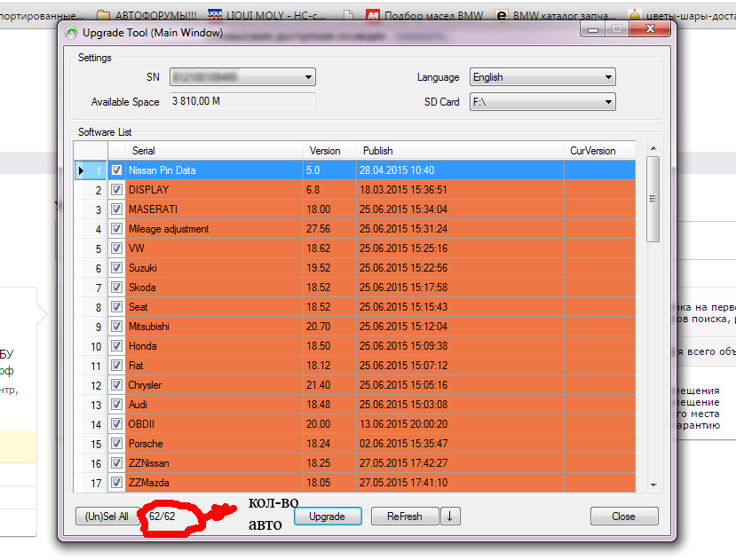Open the LIQUI MOLY bookmark
The height and width of the screenshot is (560, 736).
click(266, 15)
